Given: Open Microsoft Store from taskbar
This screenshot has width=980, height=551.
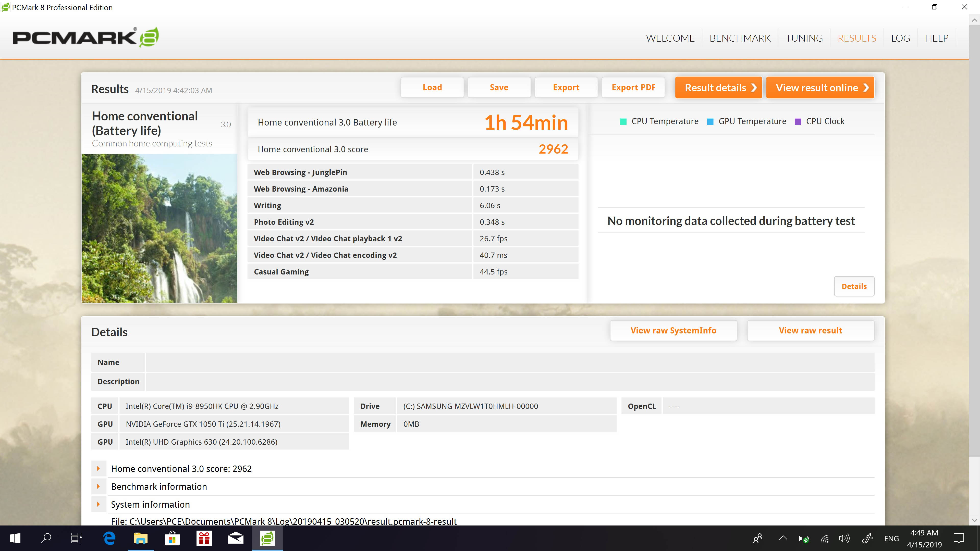Looking at the screenshot, I should coord(172,538).
